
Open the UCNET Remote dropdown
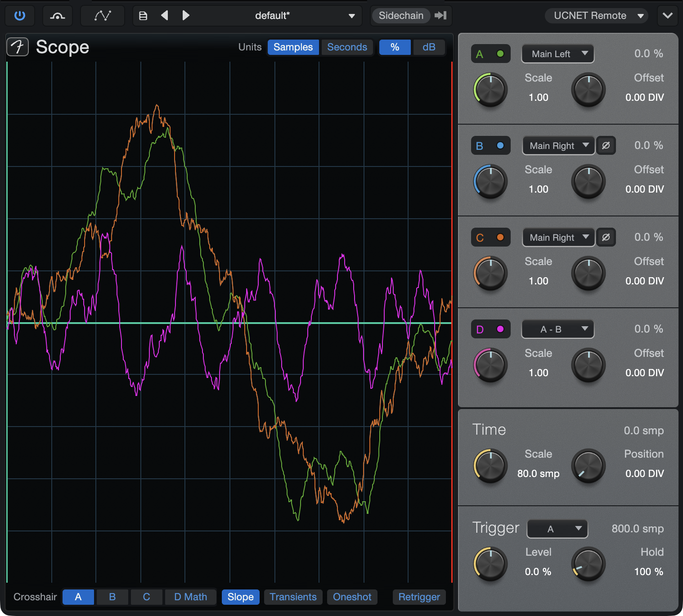coord(597,16)
